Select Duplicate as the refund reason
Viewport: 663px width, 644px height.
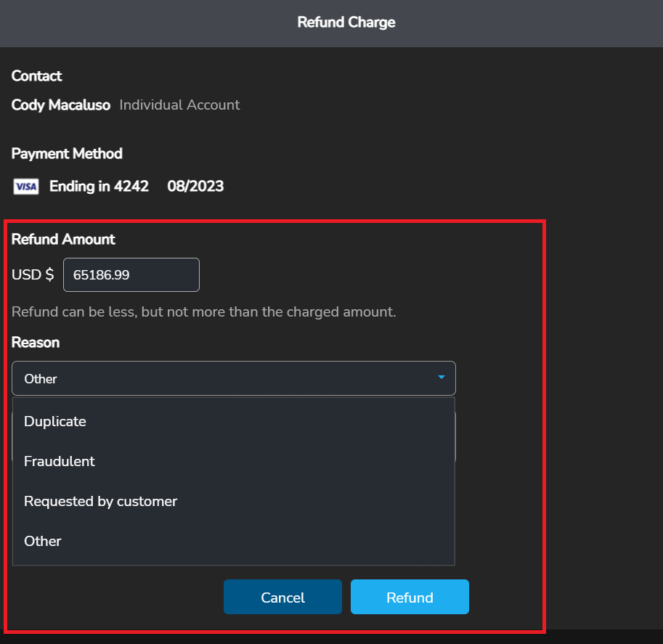tap(55, 422)
